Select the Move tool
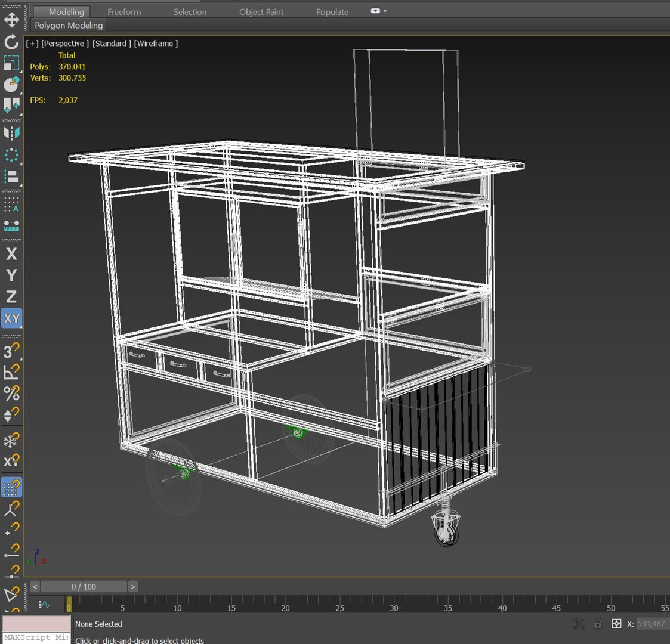 click(11, 20)
